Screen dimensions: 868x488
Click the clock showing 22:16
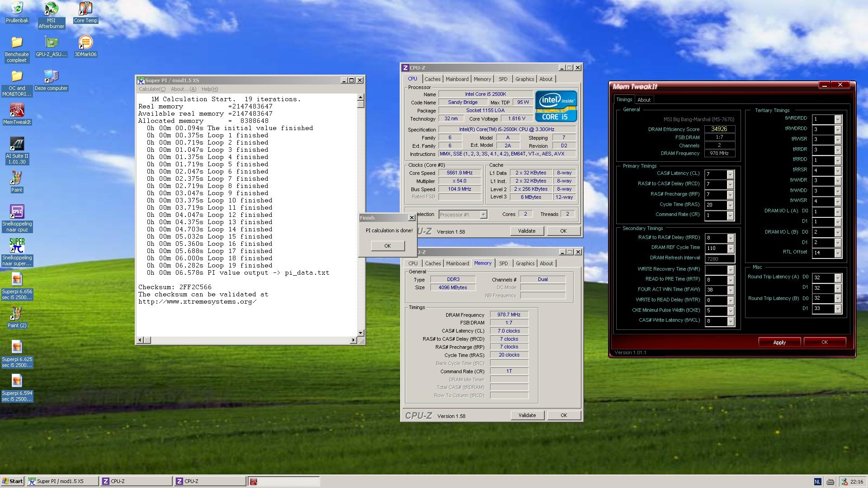[856, 482]
